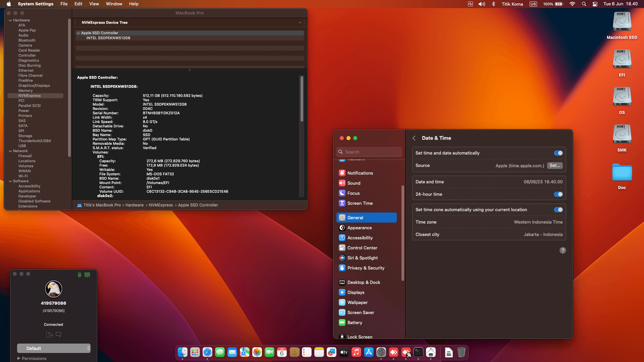Screen dimensions: 644x362
Task: Go back from Date & Time pane
Action: pos(414,138)
